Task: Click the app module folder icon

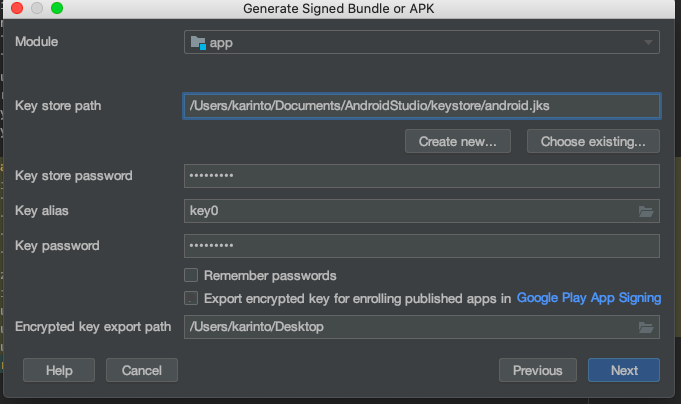Action: [198, 43]
